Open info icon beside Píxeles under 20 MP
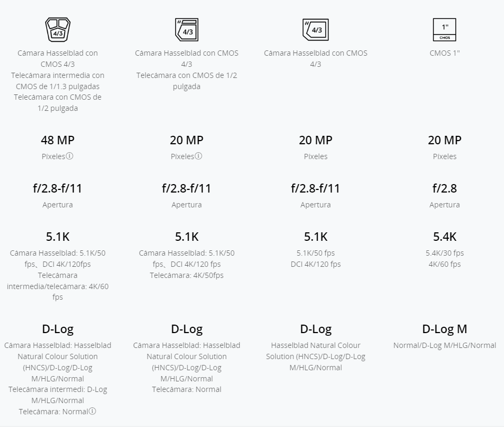 pyautogui.click(x=198, y=156)
